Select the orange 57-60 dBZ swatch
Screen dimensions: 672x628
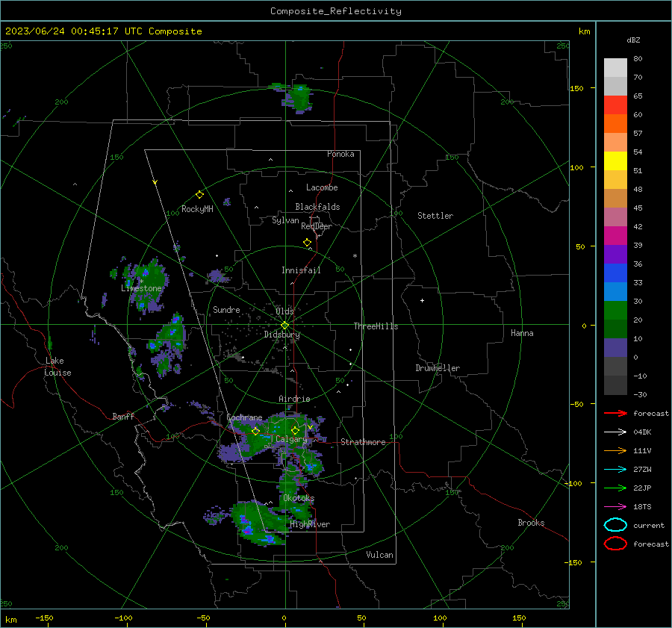[x=615, y=124]
